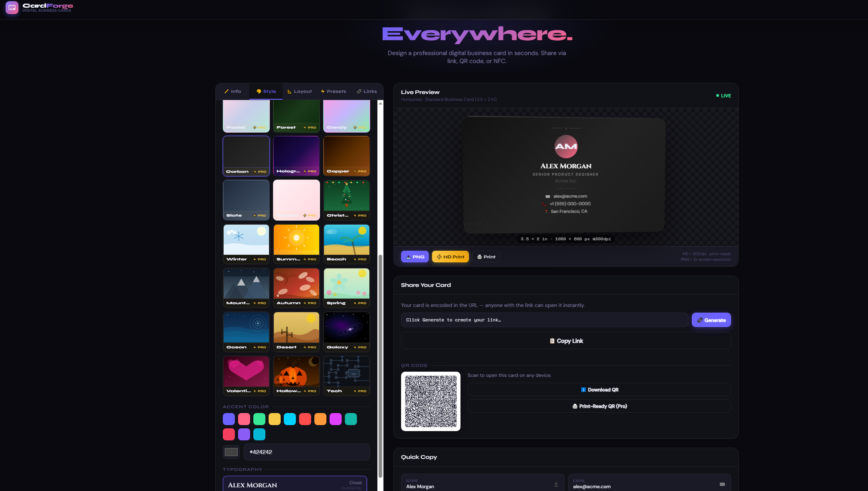Screen dimensions: 868x491
Task: Click the share link text field
Action: pyautogui.click(x=544, y=320)
